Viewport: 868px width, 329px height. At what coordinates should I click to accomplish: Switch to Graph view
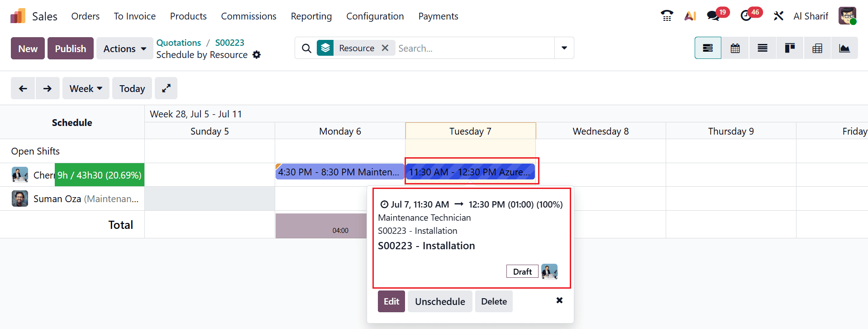(844, 48)
